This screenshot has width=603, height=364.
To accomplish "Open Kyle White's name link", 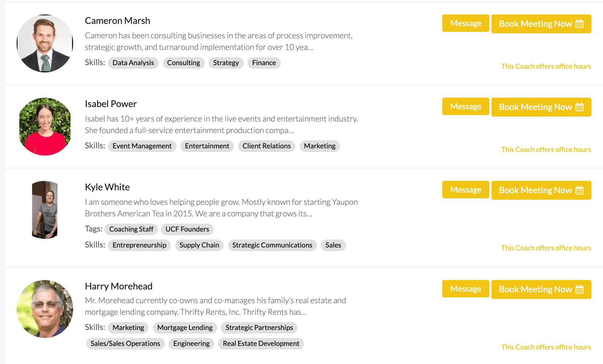I will 107,187.
